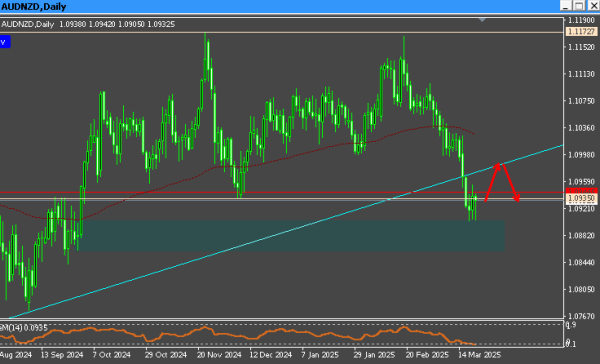The image size is (600, 364).
Task: Click the 20 Nov 2024 date label
Action: pyautogui.click(x=219, y=355)
